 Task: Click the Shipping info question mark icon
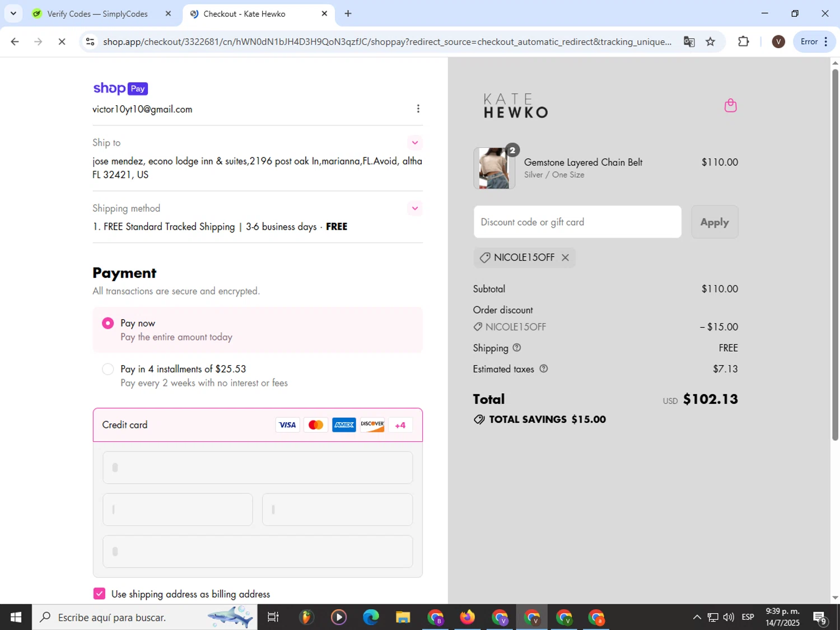click(x=517, y=348)
